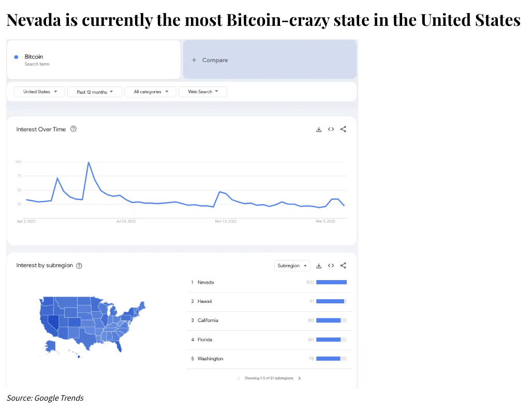The image size is (532, 410).
Task: Share the Interest Over Time chart
Action: pos(343,129)
